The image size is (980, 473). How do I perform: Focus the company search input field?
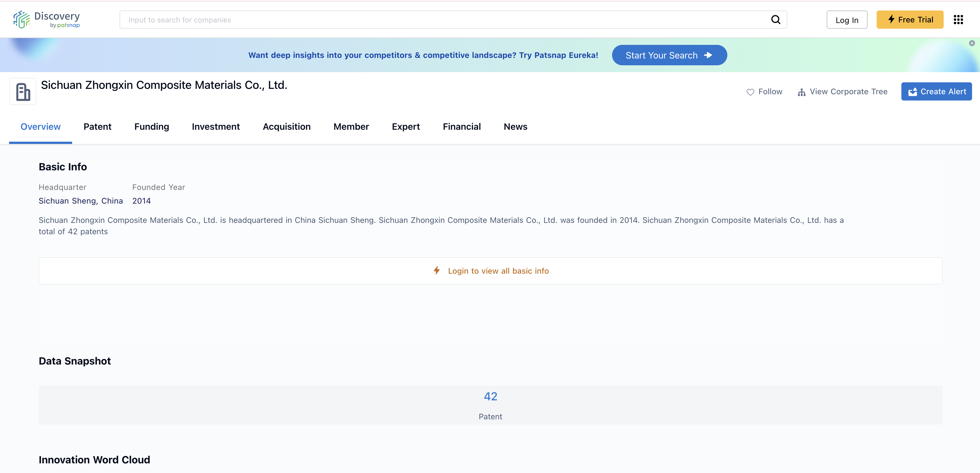point(453,20)
